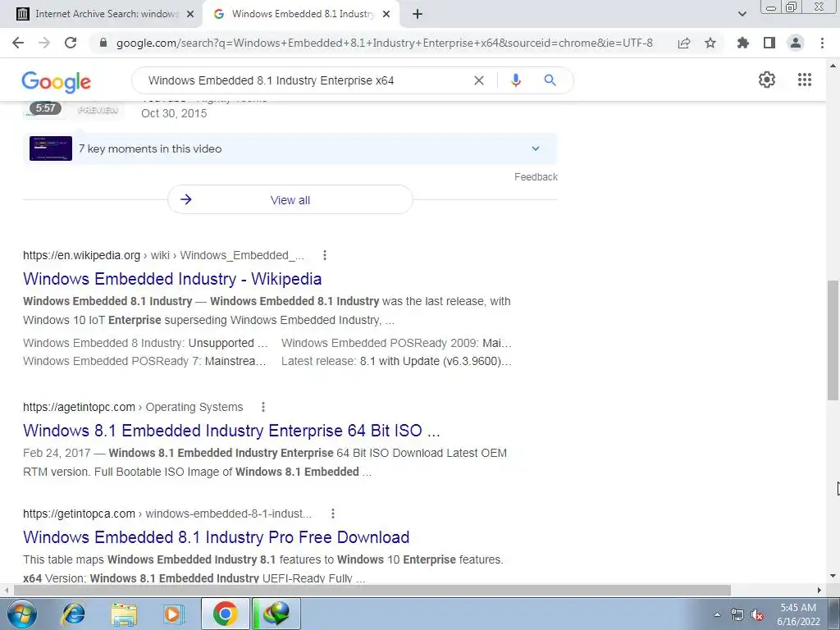Open Windows Media Player from taskbar

pos(174,614)
